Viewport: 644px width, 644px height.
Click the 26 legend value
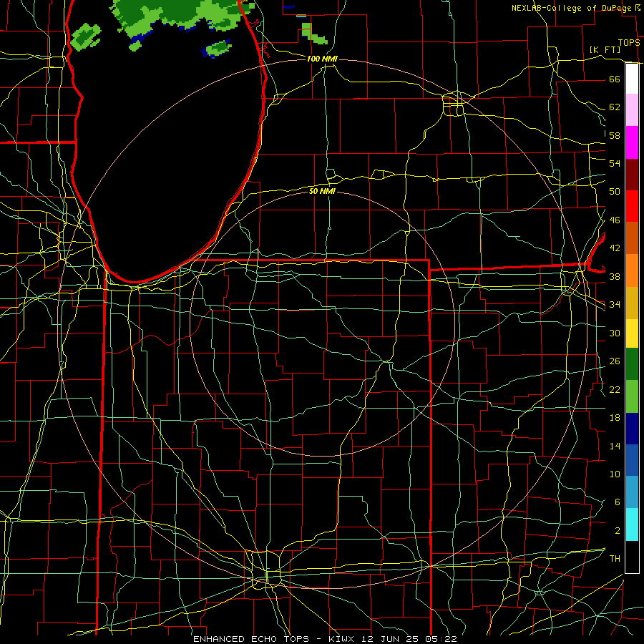click(x=615, y=361)
